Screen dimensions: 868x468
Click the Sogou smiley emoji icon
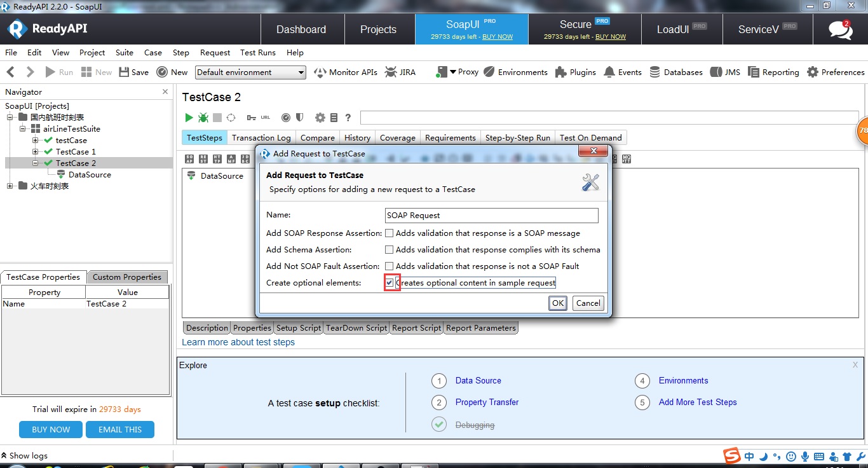point(791,457)
